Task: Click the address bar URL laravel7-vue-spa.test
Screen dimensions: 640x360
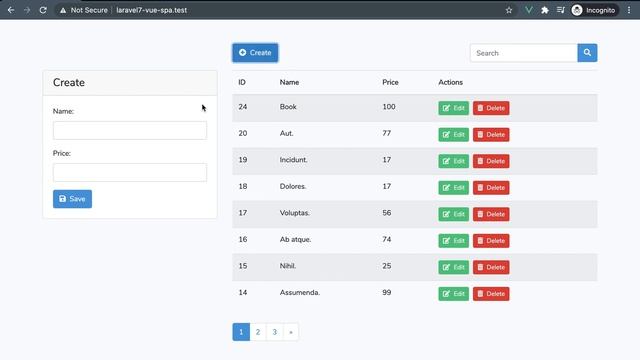Action: coord(151,10)
